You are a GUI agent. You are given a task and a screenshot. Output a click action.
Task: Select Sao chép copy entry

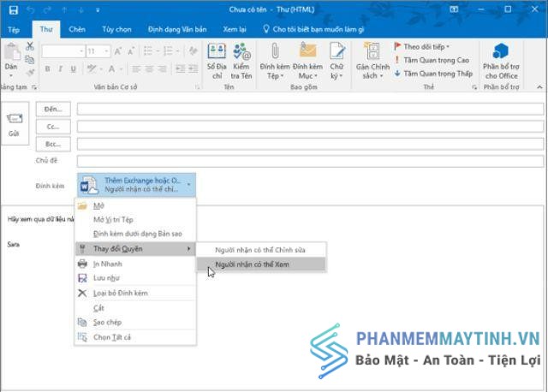click(x=135, y=322)
